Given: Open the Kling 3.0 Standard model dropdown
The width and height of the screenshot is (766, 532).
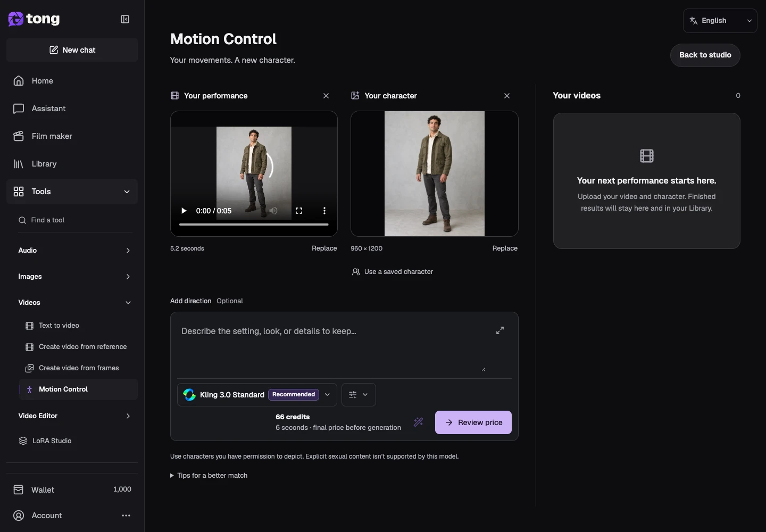Looking at the screenshot, I should (257, 395).
